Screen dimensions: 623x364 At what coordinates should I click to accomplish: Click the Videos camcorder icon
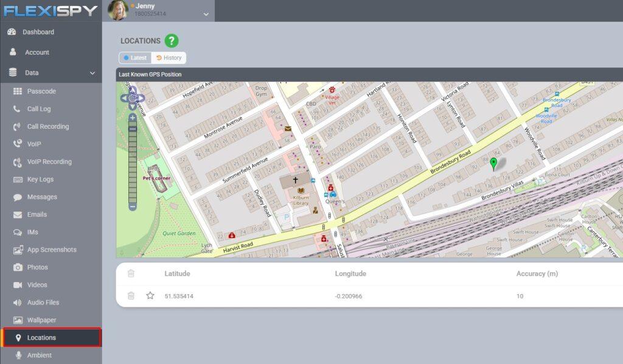pos(18,285)
